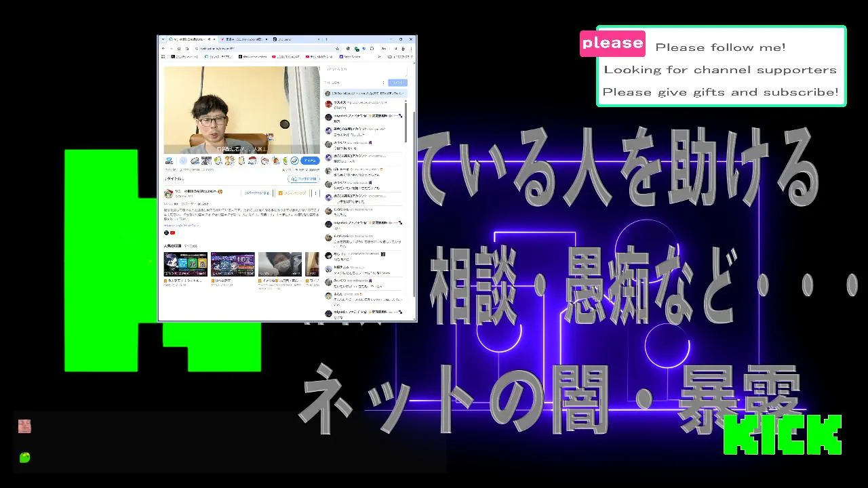868x488 pixels.
Task: Select the Santa hat gift item
Action: 252,161
